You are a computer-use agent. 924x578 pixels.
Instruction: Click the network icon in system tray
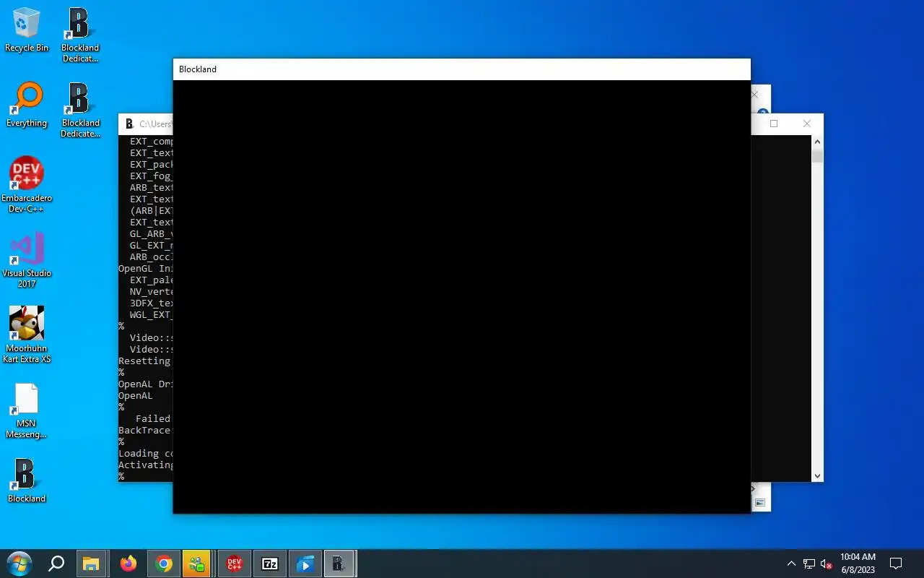pos(809,564)
